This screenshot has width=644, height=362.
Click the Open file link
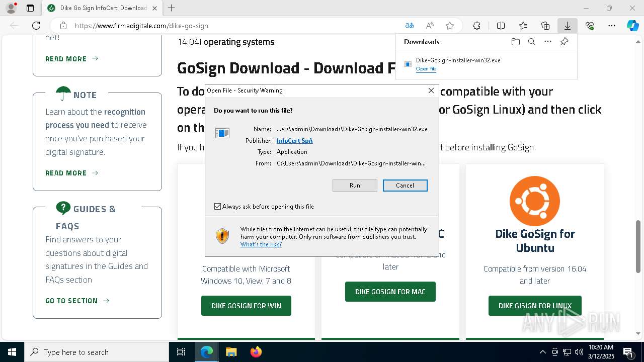point(426,69)
